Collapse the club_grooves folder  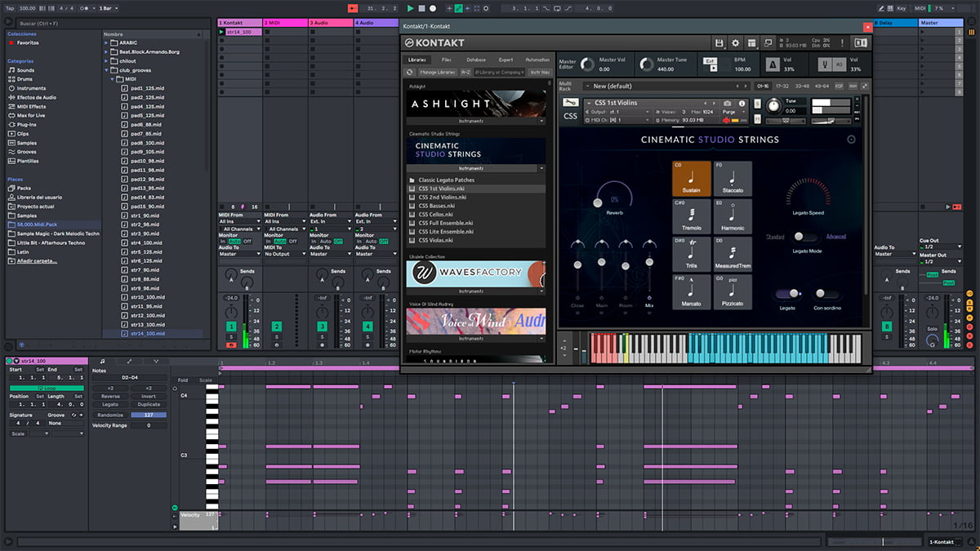coord(107,70)
